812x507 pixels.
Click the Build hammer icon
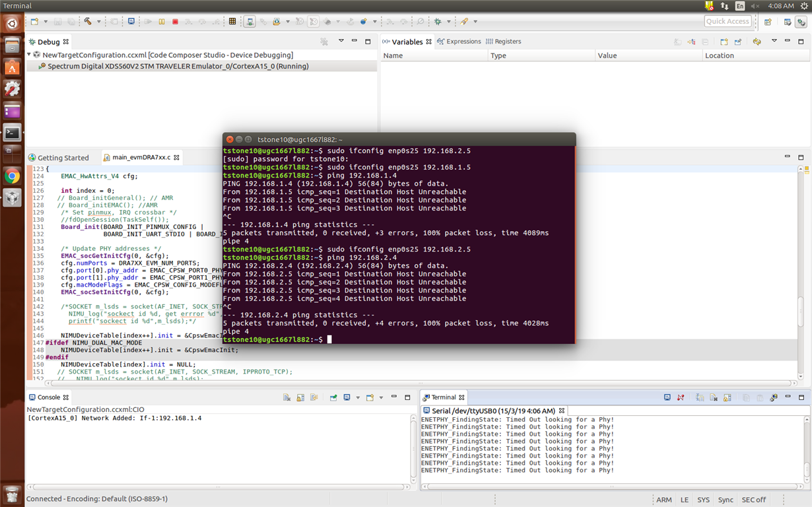coord(88,22)
